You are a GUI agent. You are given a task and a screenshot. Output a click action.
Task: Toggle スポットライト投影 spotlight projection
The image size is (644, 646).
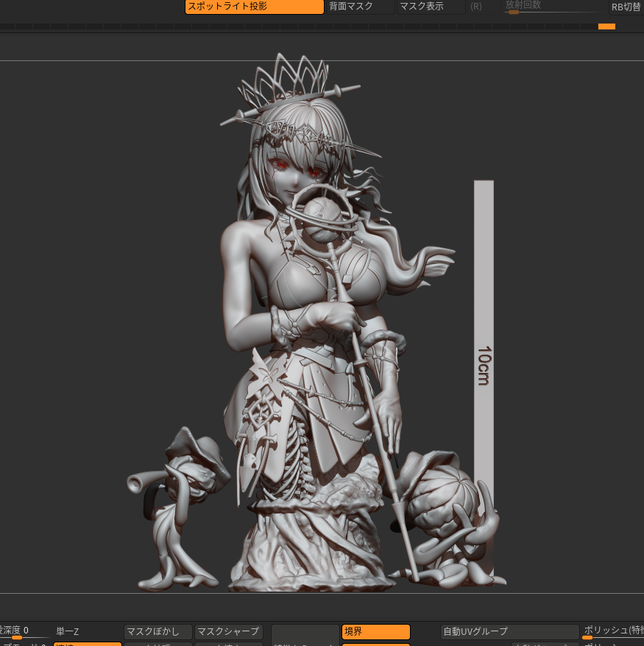click(x=254, y=7)
